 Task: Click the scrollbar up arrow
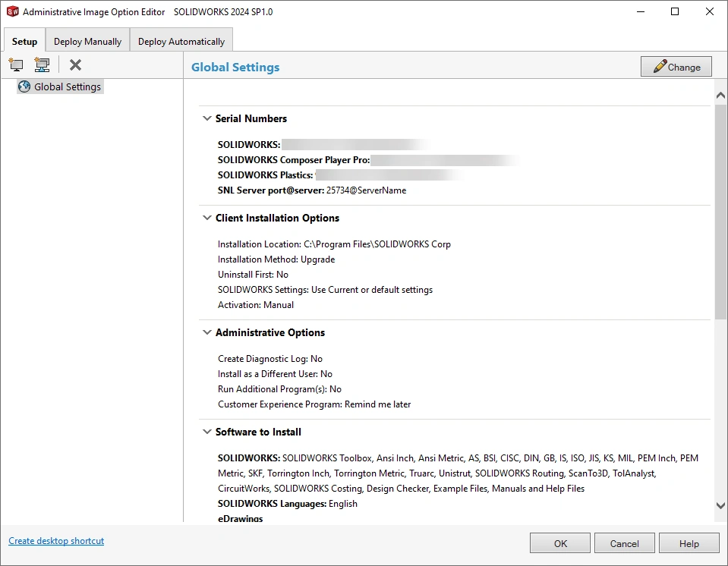(720, 95)
